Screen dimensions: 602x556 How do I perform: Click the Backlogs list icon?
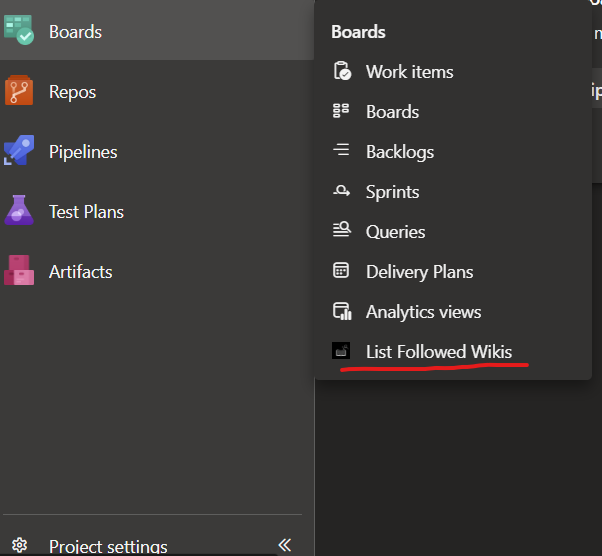341,150
